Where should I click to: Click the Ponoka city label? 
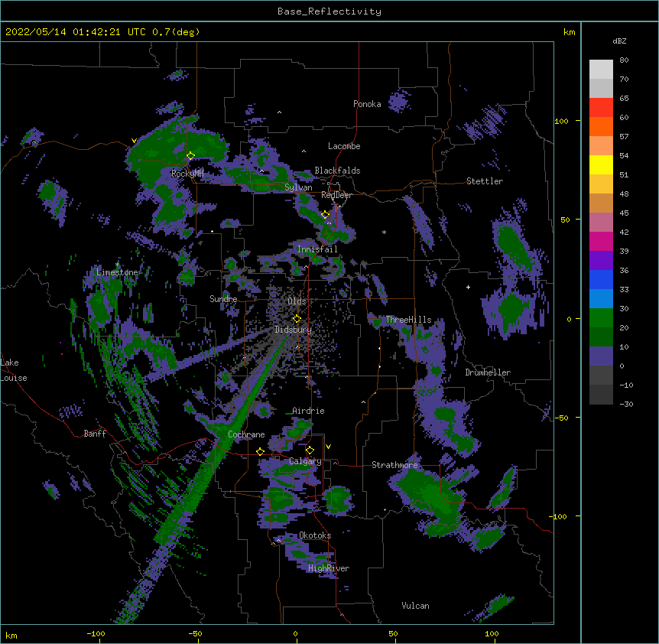[x=367, y=104]
